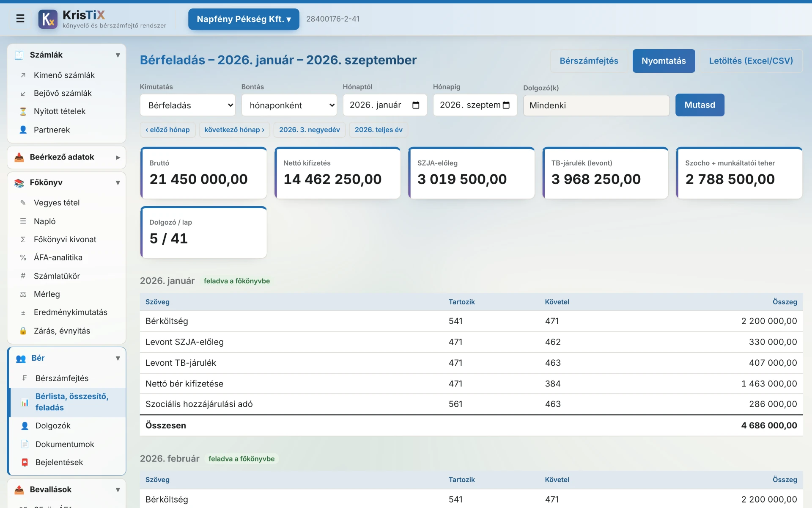Collapse the Bér section arrow
The width and height of the screenshot is (812, 508).
pos(118,359)
